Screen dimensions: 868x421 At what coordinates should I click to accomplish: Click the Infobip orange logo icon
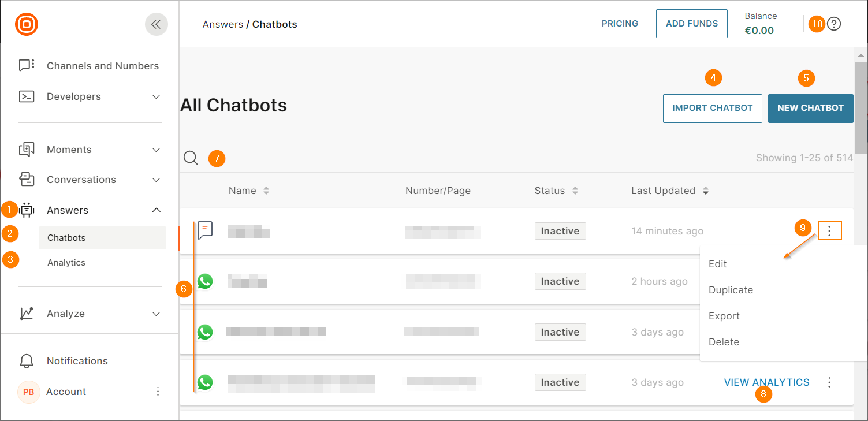[27, 24]
